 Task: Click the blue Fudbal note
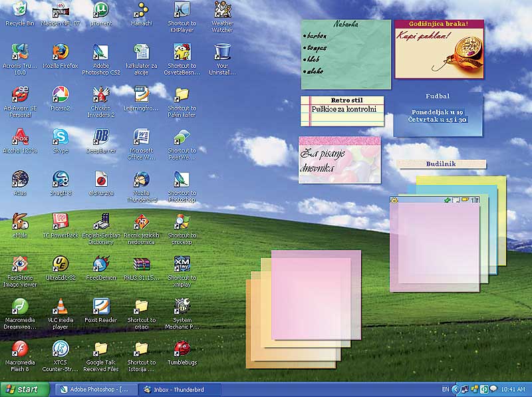coord(438,114)
